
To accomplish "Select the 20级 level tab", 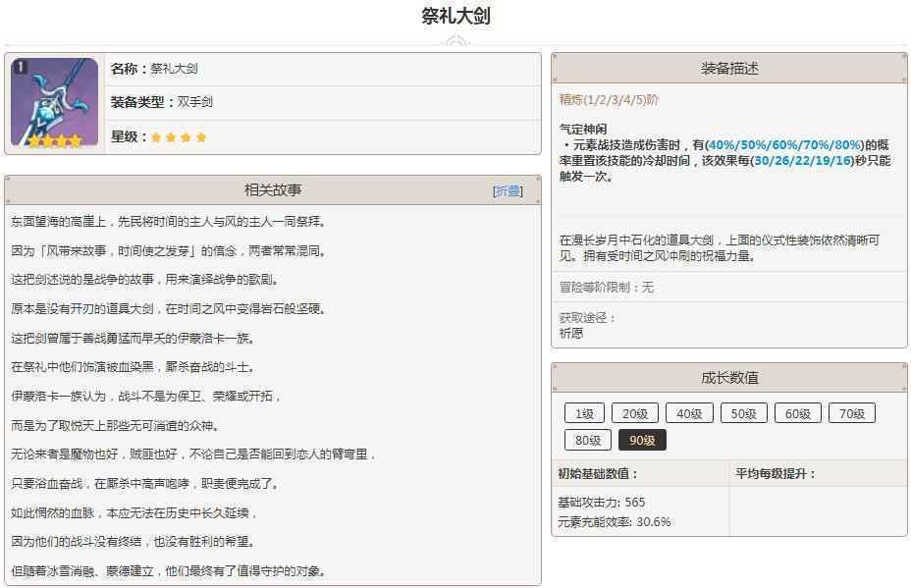I will [x=634, y=413].
